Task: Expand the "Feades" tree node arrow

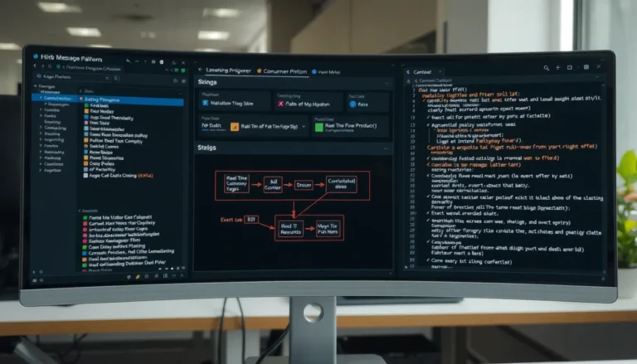Action: pyautogui.click(x=41, y=145)
